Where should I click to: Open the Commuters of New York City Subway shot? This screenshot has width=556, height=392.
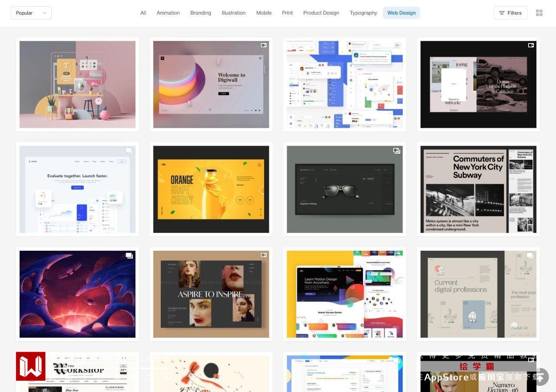[478, 189]
